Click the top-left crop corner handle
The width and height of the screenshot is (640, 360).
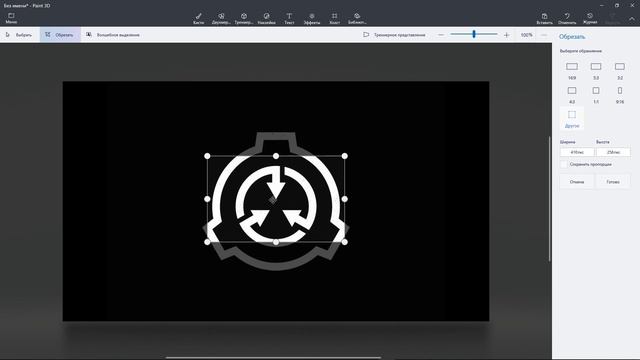[x=207, y=156]
